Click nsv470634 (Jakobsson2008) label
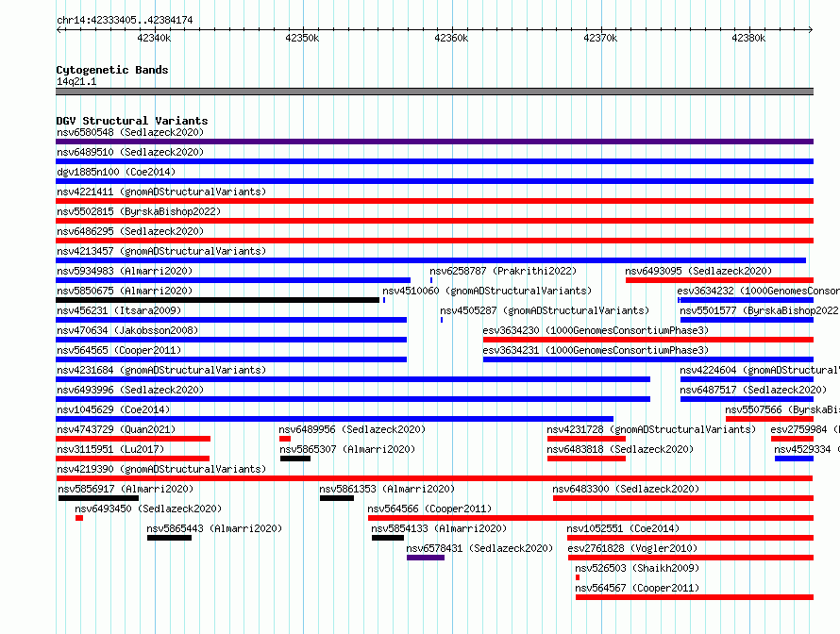The image size is (840, 634). [x=127, y=330]
